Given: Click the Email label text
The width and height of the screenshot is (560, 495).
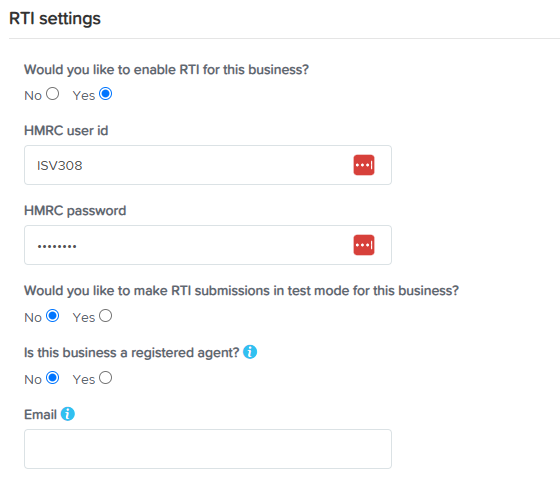Looking at the screenshot, I should (40, 415).
